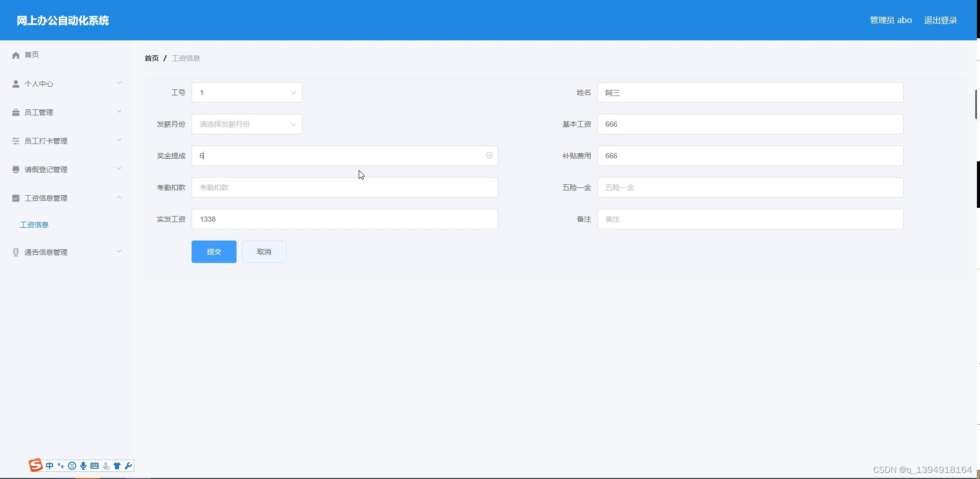This screenshot has width=980, height=479.
Task: Click into the 奖金提成 input field
Action: (345, 156)
